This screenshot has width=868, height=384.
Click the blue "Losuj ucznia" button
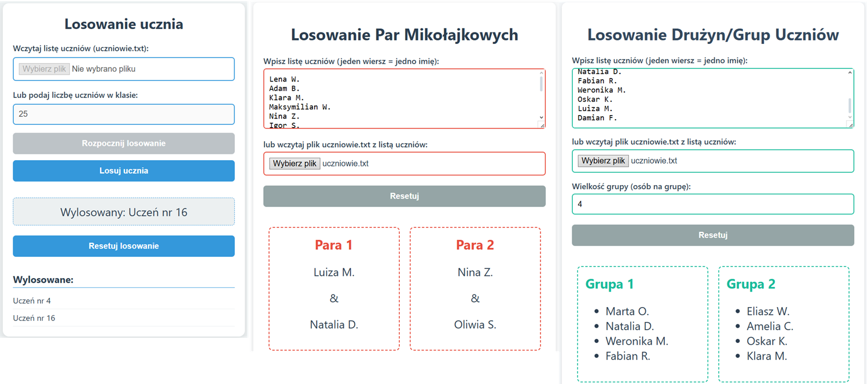[x=123, y=171]
